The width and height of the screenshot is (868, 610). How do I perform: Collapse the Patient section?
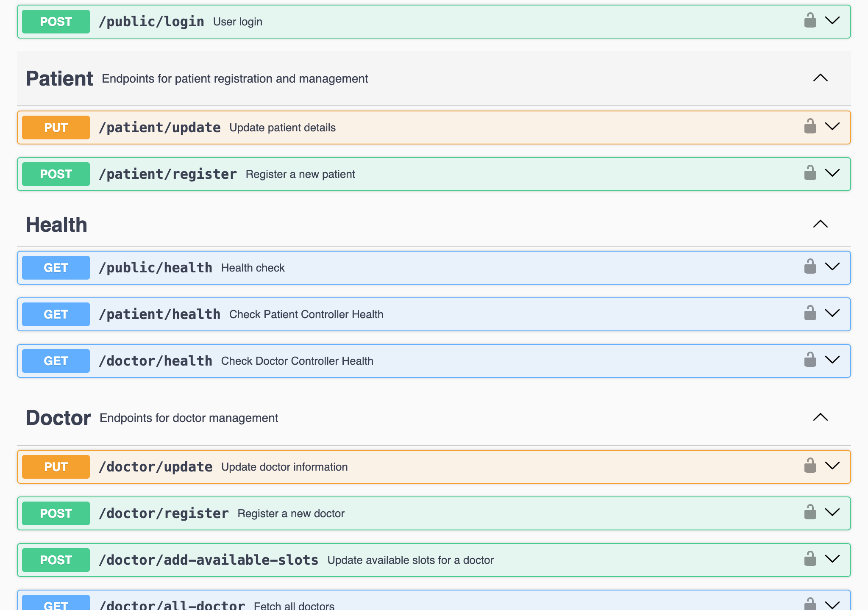[x=821, y=78]
